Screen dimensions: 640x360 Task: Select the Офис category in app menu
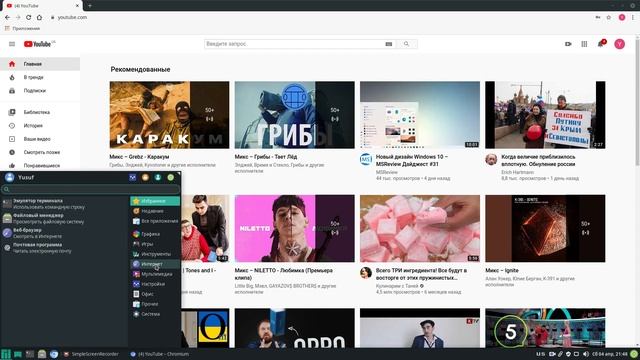click(x=155, y=294)
